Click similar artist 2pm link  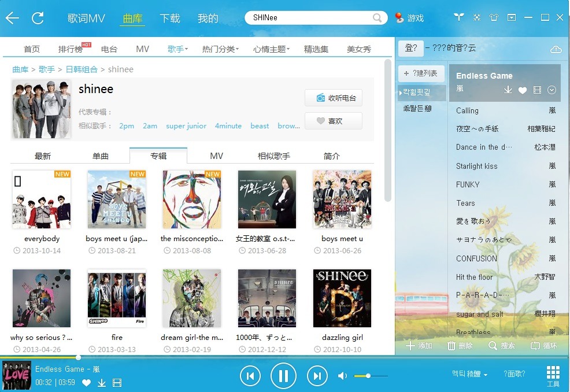127,126
